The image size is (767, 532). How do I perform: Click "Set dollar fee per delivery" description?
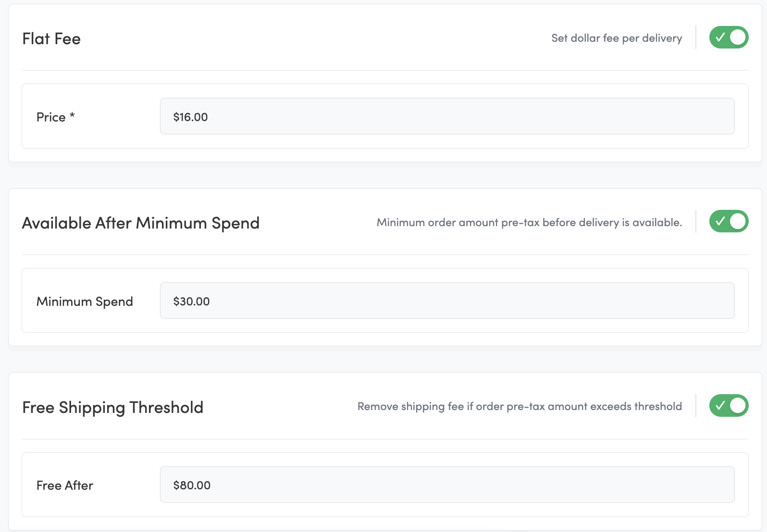(617, 38)
